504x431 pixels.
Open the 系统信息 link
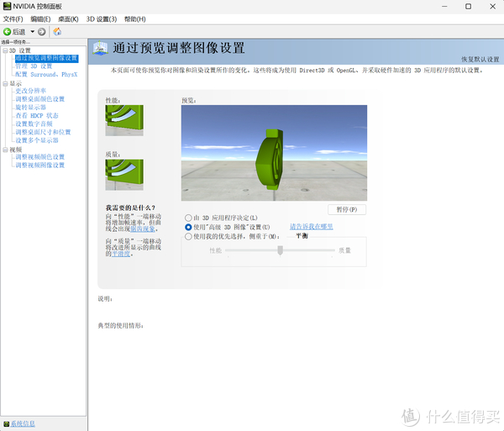click(x=24, y=424)
